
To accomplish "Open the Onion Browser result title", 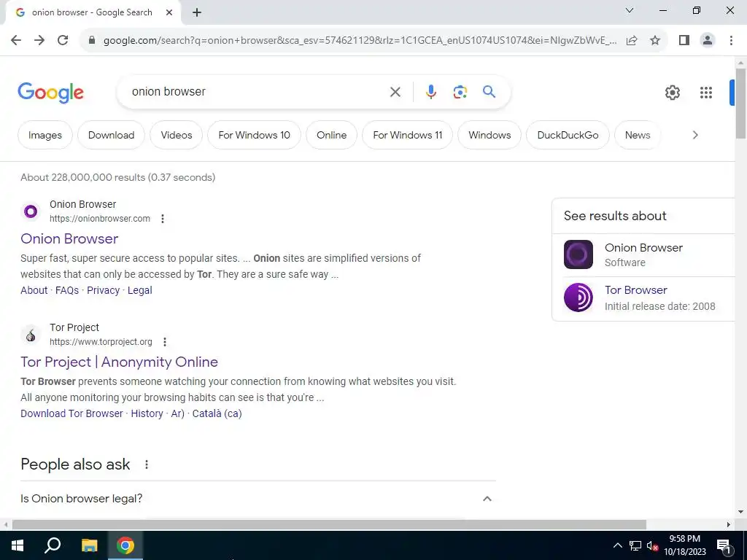I will (69, 238).
